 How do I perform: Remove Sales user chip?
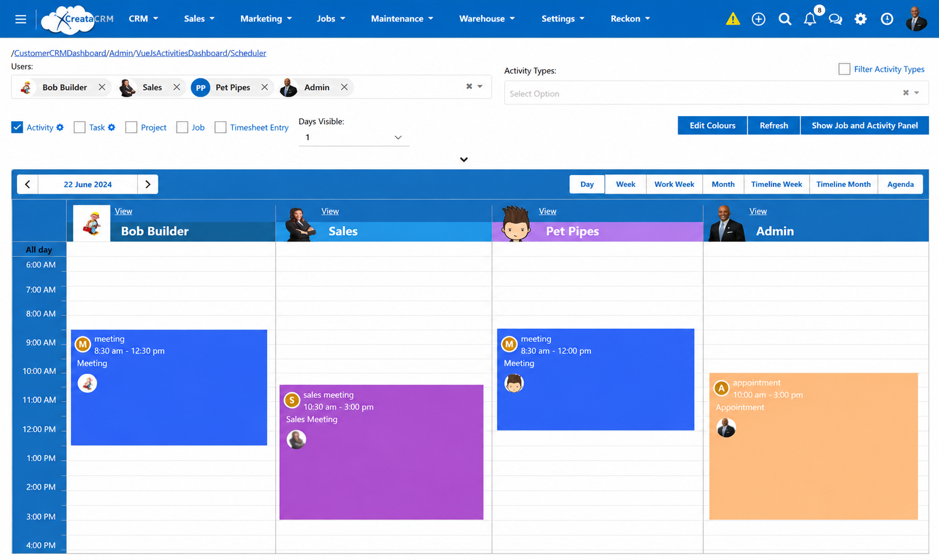(176, 87)
